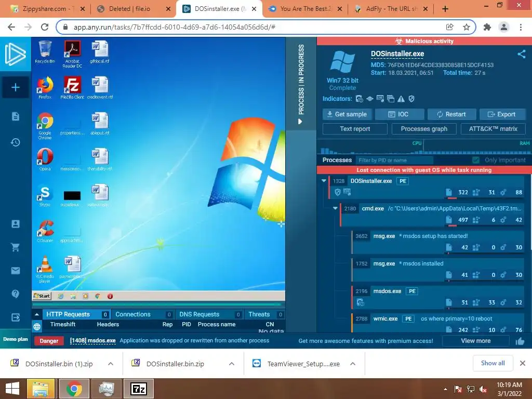The width and height of the screenshot is (532, 399).
Task: Click the sign out icon in sidebar
Action: click(15, 317)
